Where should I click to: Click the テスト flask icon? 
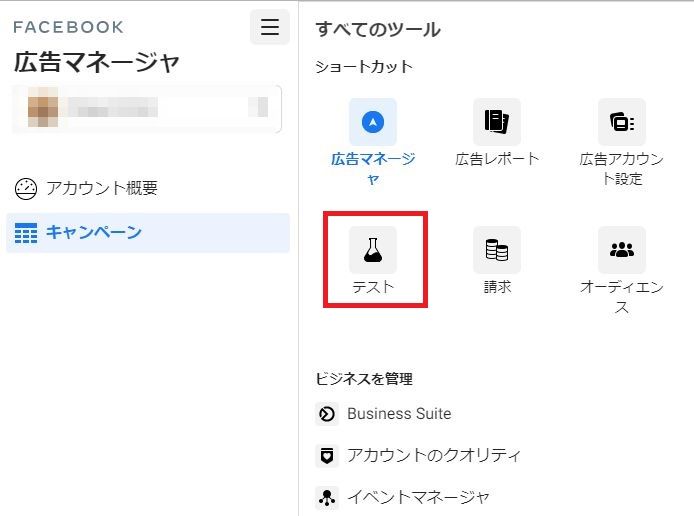373,250
